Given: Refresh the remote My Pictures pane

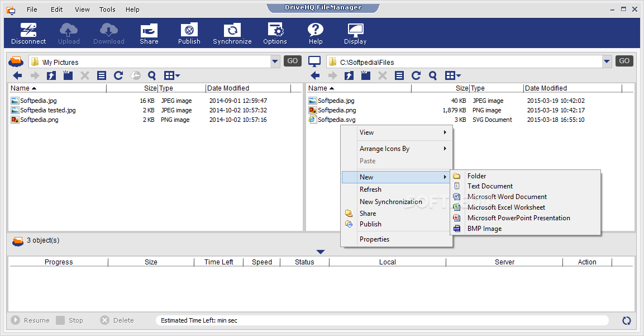Looking at the screenshot, I should pyautogui.click(x=118, y=75).
